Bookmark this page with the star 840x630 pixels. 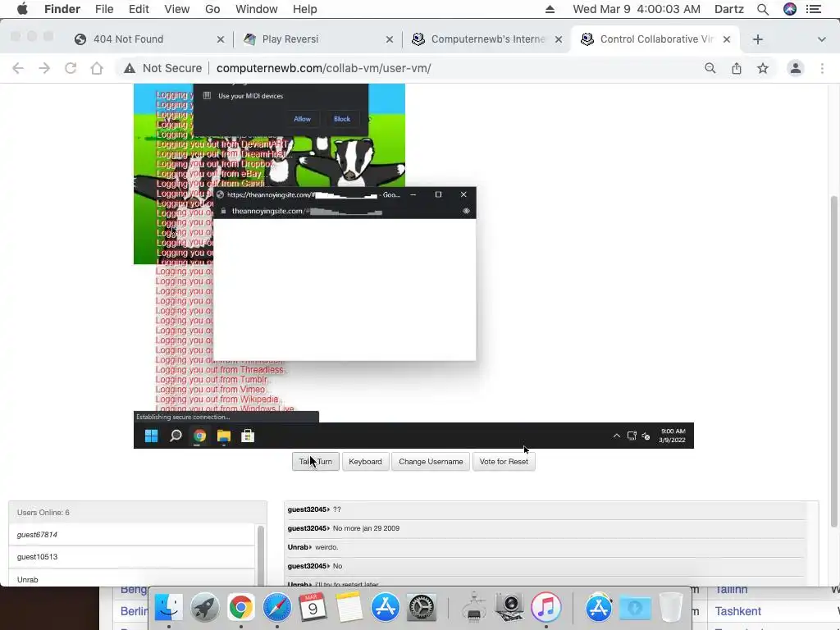(x=763, y=68)
